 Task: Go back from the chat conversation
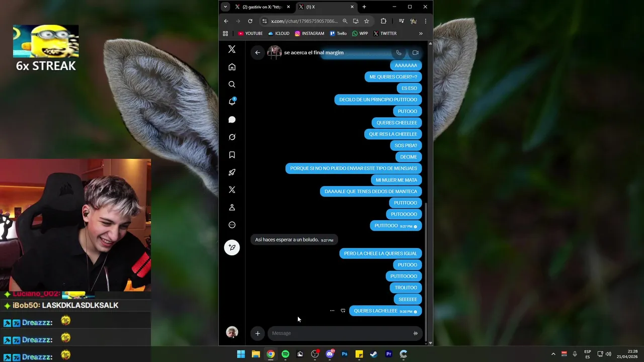[258, 52]
